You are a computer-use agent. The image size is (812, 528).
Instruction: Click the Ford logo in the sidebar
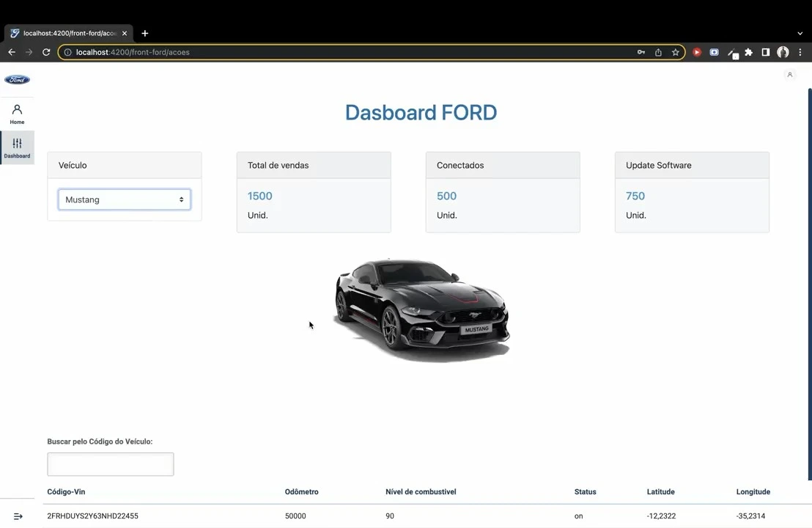(16, 79)
